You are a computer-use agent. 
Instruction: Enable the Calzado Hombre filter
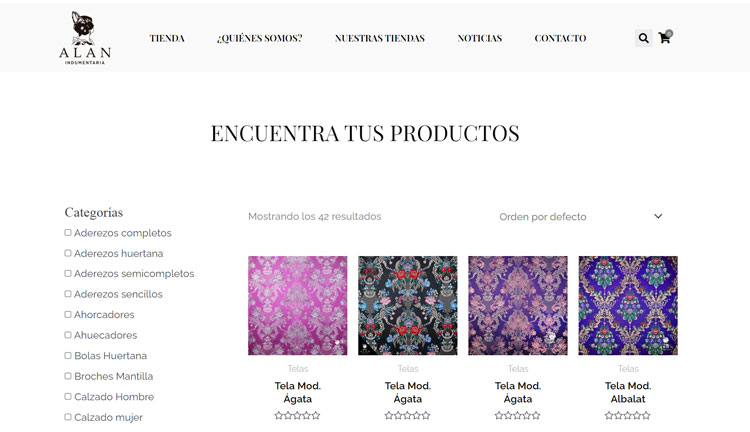68,397
